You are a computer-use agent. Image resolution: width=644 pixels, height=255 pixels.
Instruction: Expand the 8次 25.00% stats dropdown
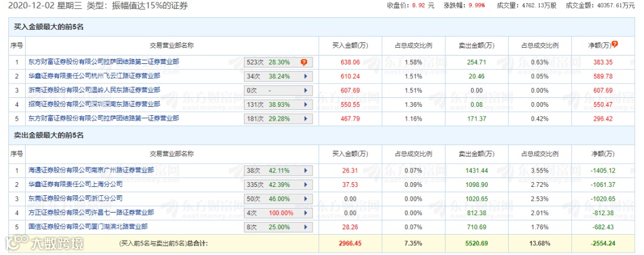coord(278,227)
